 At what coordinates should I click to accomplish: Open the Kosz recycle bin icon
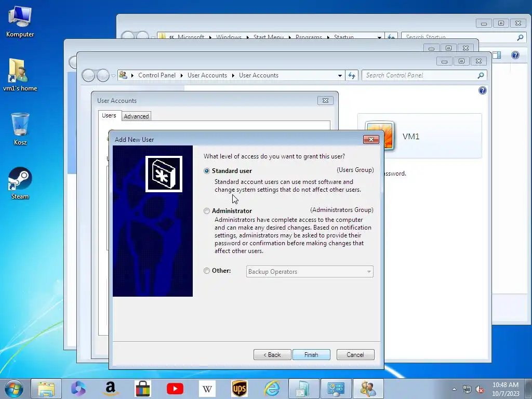tap(20, 129)
